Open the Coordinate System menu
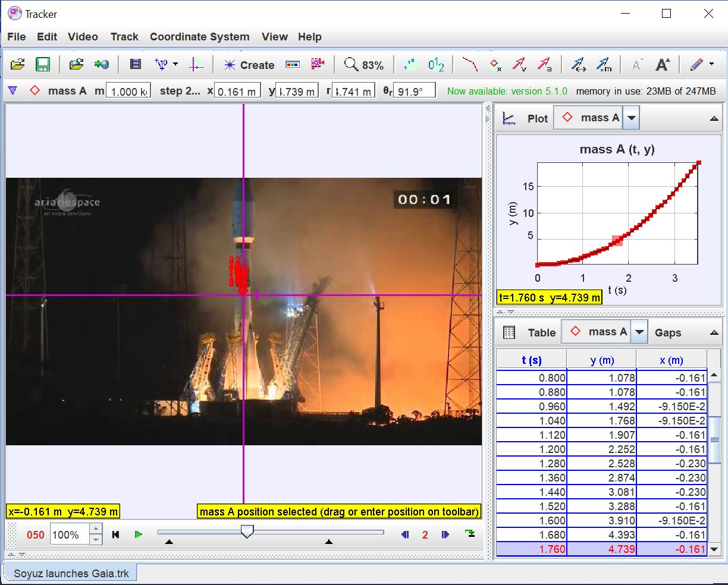Image resolution: width=728 pixels, height=585 pixels. 199,37
